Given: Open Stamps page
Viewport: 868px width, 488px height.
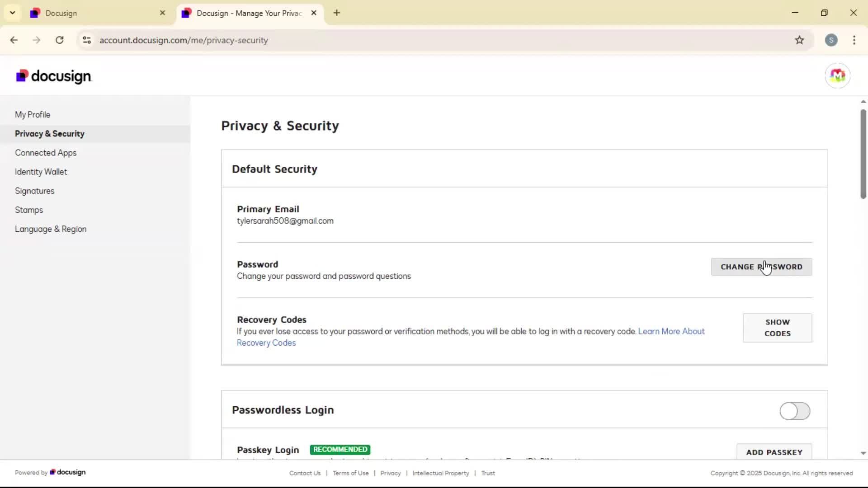Looking at the screenshot, I should [x=29, y=210].
